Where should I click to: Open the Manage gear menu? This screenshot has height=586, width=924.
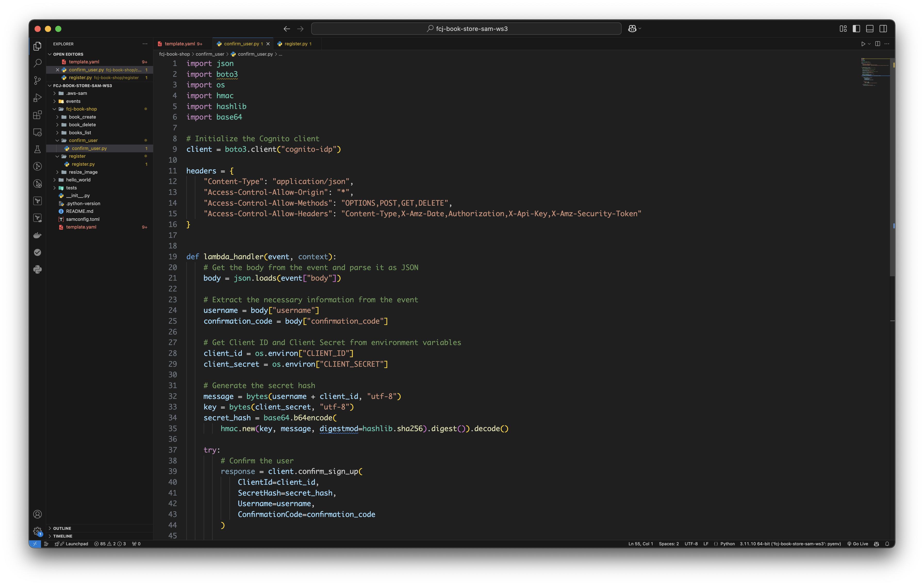tap(37, 531)
